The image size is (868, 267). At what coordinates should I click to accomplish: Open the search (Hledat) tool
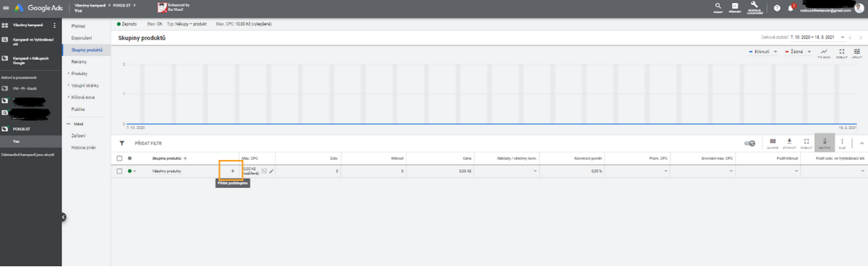718,7
